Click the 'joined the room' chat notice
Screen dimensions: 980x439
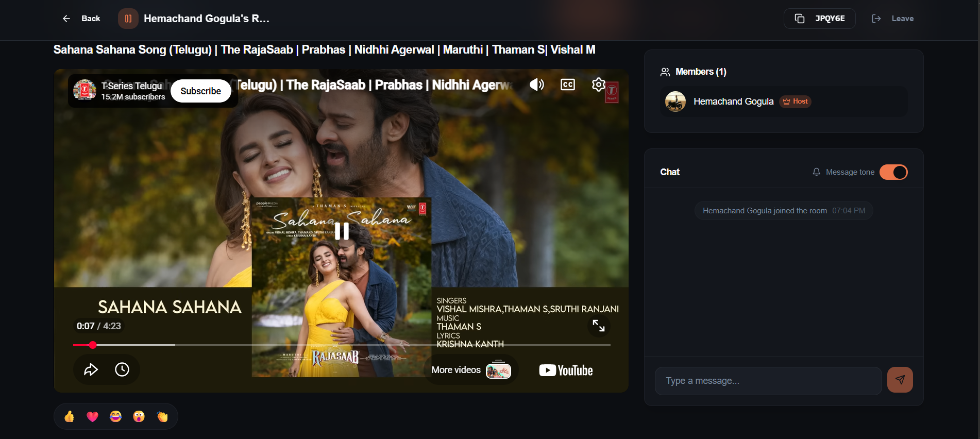[784, 211]
